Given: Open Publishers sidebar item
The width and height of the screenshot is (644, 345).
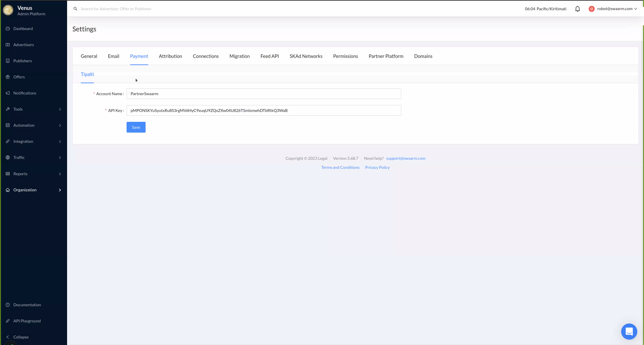Looking at the screenshot, I should (x=22, y=61).
